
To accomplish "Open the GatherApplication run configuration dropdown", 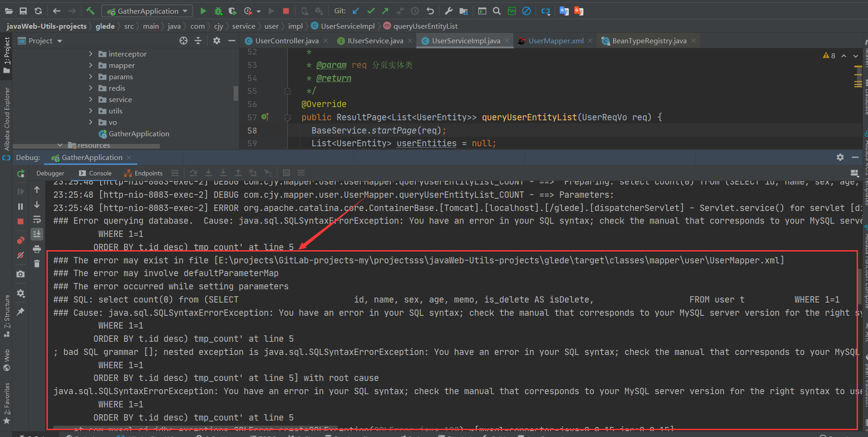I will point(147,11).
